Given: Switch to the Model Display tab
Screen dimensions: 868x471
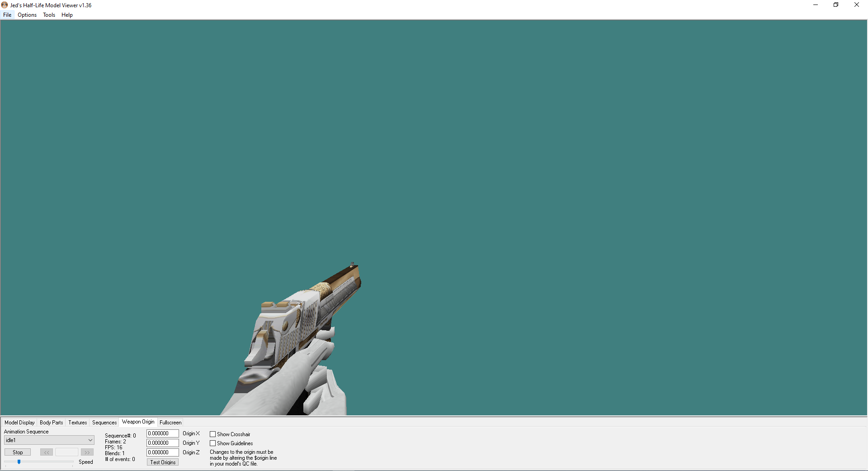Looking at the screenshot, I should coord(19,423).
